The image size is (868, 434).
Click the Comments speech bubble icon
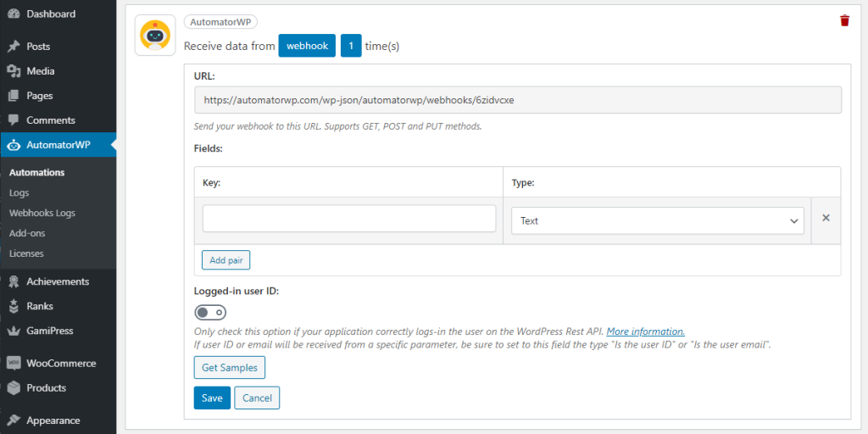(x=14, y=120)
